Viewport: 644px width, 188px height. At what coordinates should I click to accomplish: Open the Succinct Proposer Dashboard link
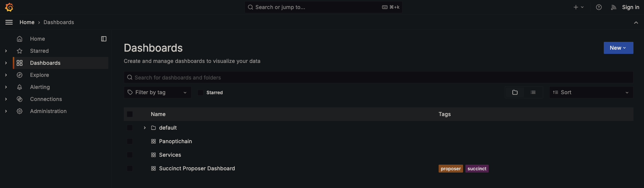pos(197,168)
